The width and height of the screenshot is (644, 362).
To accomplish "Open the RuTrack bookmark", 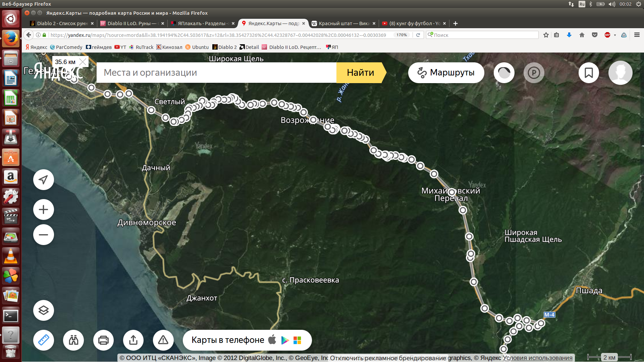I will [x=142, y=47].
